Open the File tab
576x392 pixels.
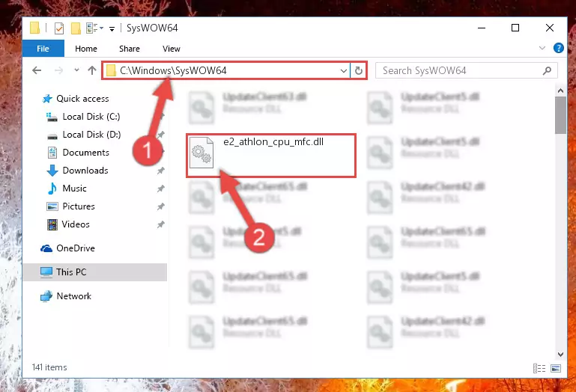[x=43, y=49]
